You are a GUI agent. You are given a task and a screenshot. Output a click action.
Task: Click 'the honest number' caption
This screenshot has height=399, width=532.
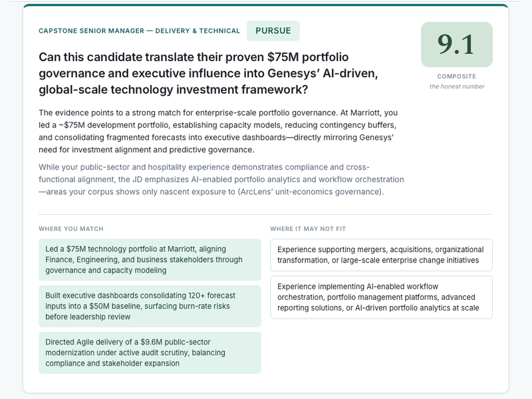[x=457, y=86]
